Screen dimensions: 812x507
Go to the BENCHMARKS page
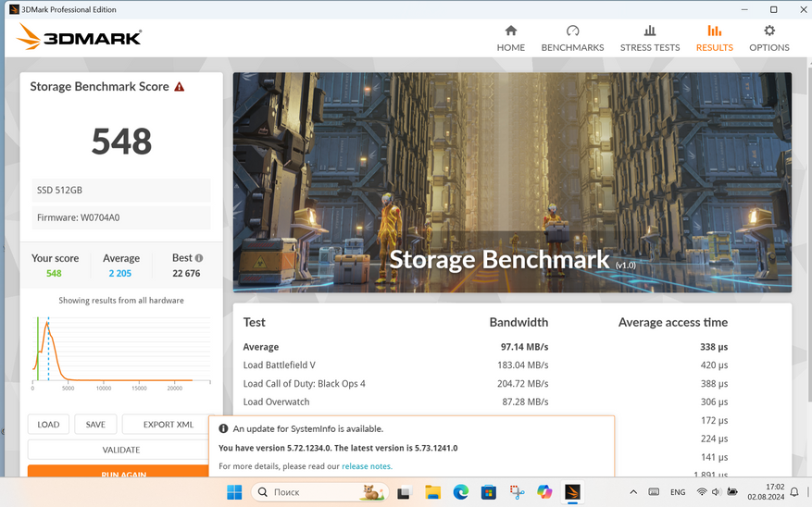(x=572, y=39)
